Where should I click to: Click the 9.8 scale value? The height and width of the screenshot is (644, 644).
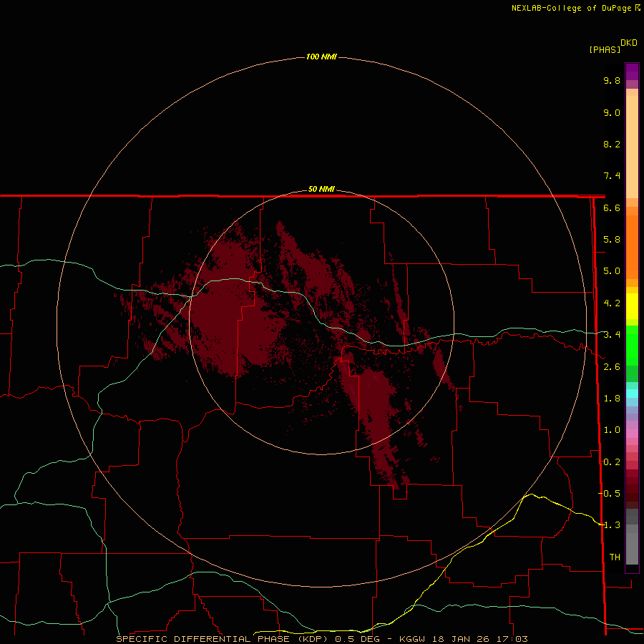[x=612, y=80]
